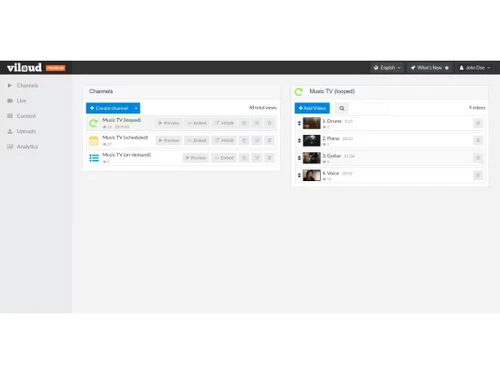Click the reorder handle for 2. Piano

coord(299,141)
